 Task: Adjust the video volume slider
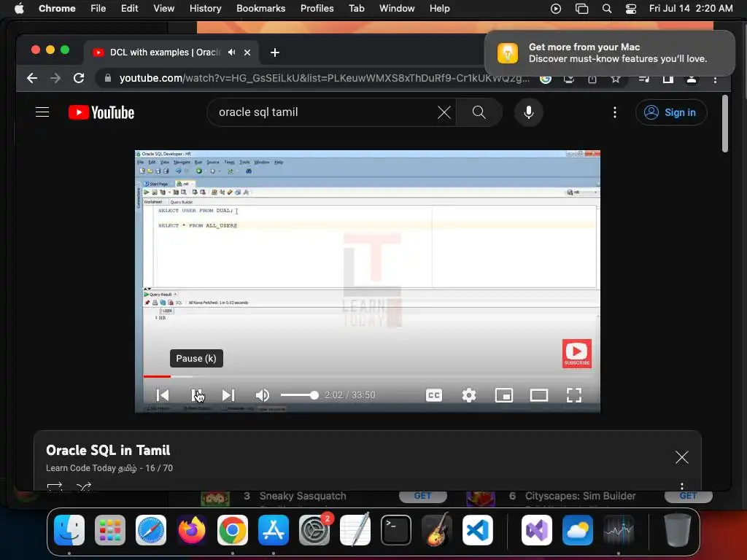pos(300,394)
